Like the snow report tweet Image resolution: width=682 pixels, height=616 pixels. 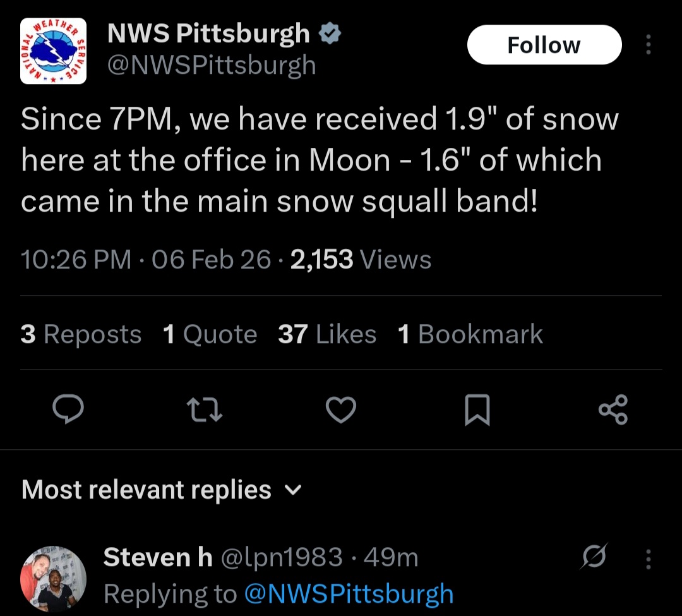(x=341, y=409)
